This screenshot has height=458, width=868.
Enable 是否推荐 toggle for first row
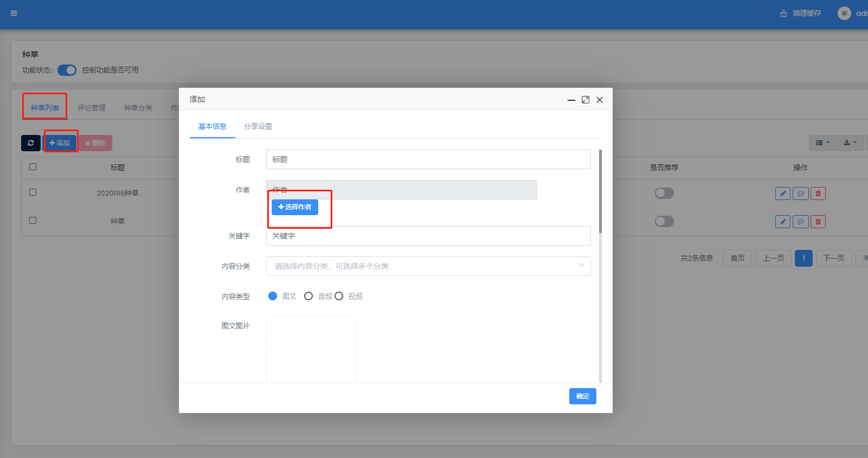(x=664, y=193)
